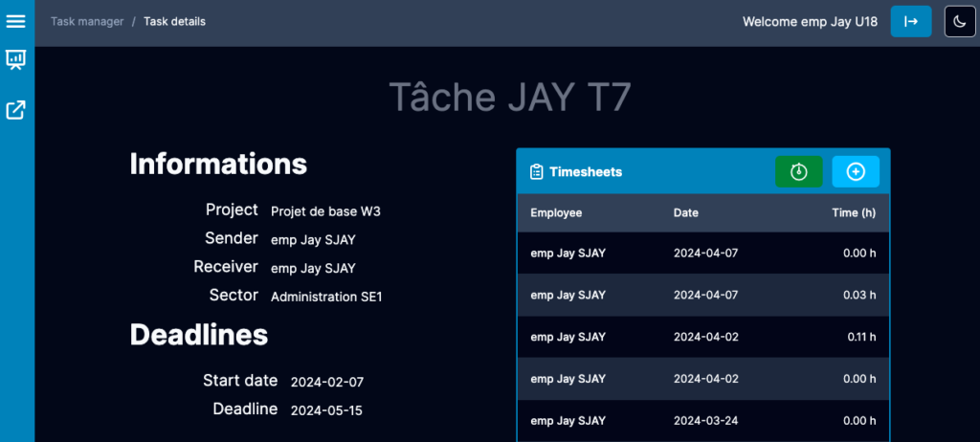The width and height of the screenshot is (980, 442).
Task: Select the 2024-03-24 timesheet row
Action: point(702,421)
